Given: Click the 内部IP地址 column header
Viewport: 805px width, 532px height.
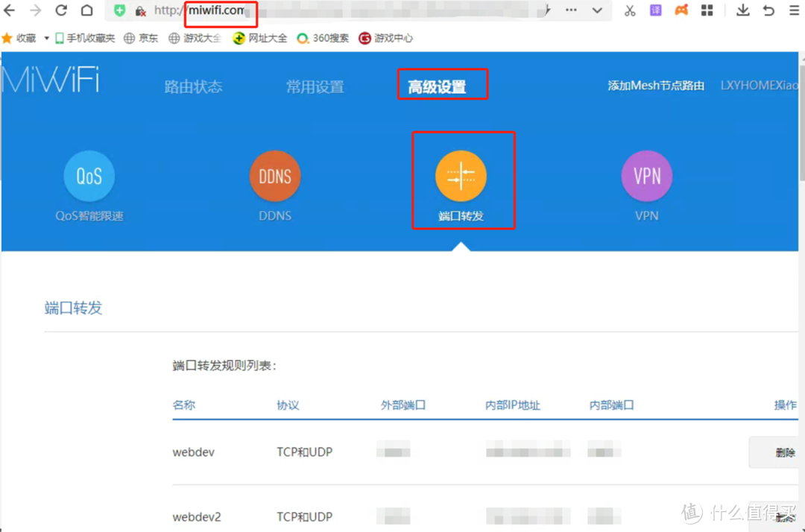Looking at the screenshot, I should click(x=512, y=405).
